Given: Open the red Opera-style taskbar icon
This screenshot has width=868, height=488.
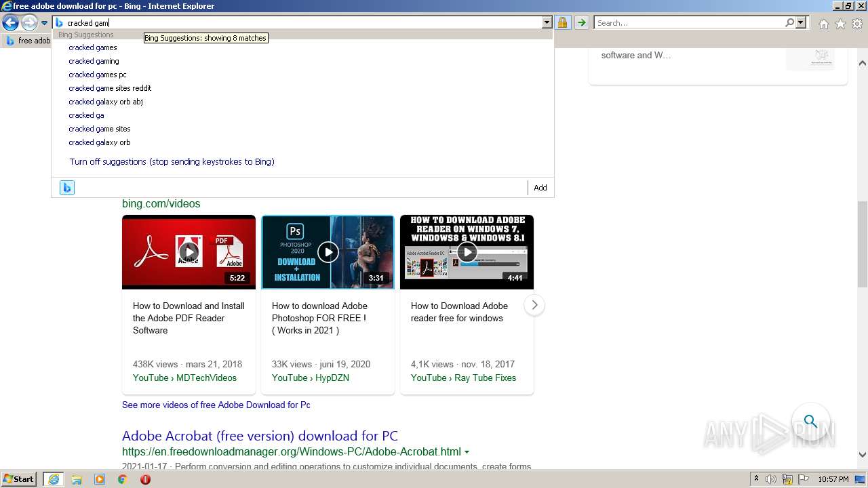Looking at the screenshot, I should (145, 479).
